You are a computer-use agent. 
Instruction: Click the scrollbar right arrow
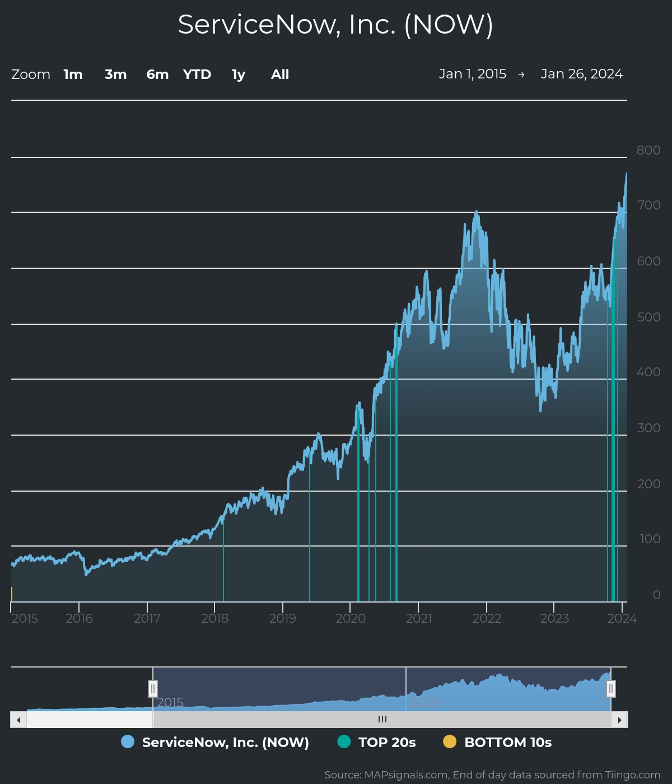click(619, 720)
